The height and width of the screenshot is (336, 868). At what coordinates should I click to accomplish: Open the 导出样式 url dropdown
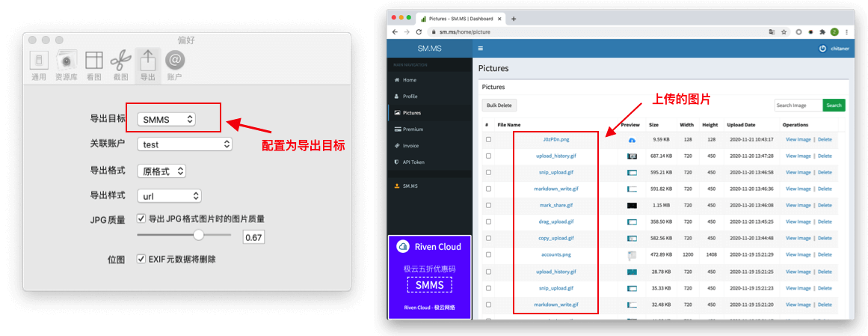[169, 196]
